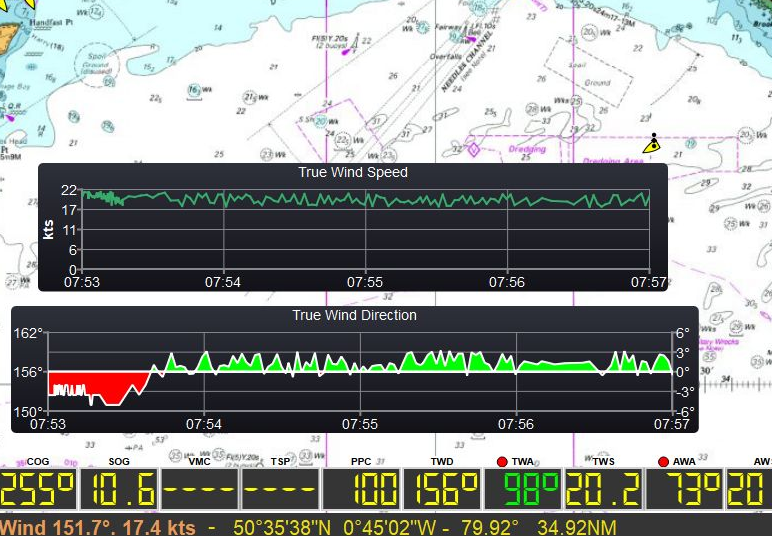
Task: Select the TWS instrument reading 20.2
Action: [604, 490]
